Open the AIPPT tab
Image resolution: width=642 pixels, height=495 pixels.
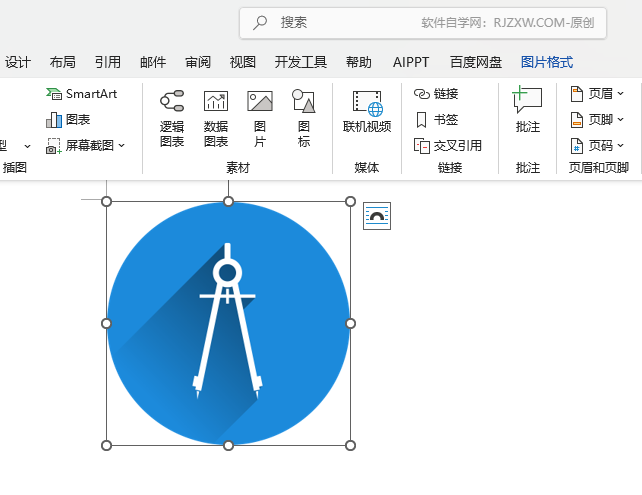(411, 62)
